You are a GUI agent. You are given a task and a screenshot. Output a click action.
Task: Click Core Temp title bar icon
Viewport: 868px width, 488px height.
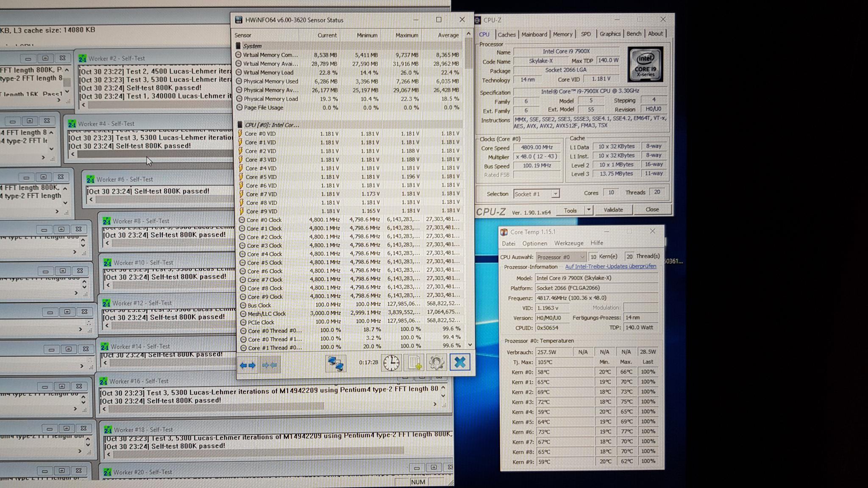coord(504,232)
